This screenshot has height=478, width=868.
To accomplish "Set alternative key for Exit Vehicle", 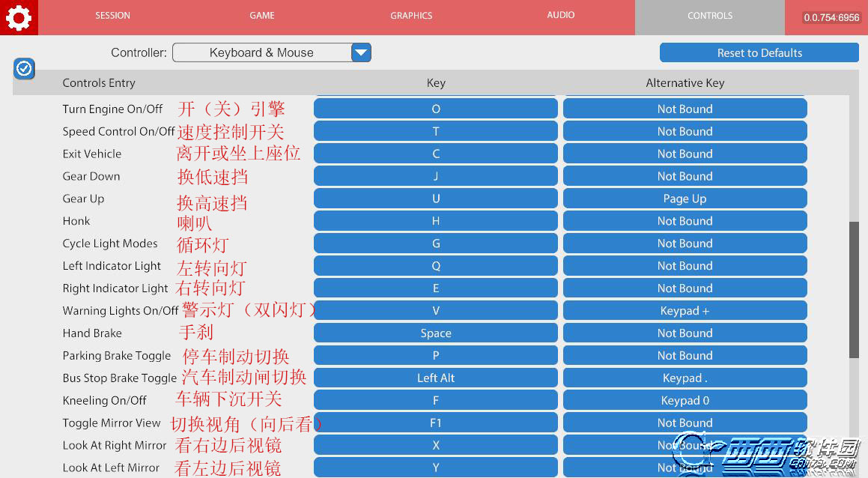I will [x=685, y=154].
